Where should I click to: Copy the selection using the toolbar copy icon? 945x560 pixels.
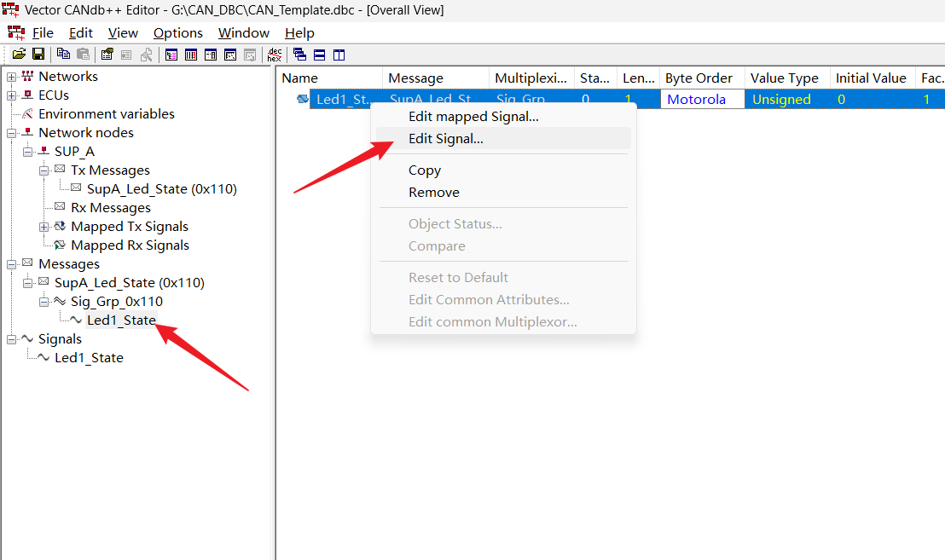click(63, 55)
